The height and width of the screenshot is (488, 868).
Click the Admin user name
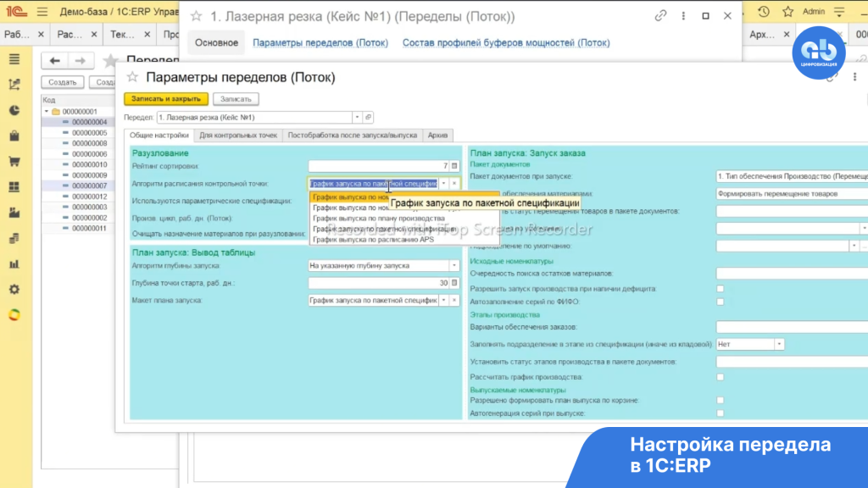tap(814, 12)
